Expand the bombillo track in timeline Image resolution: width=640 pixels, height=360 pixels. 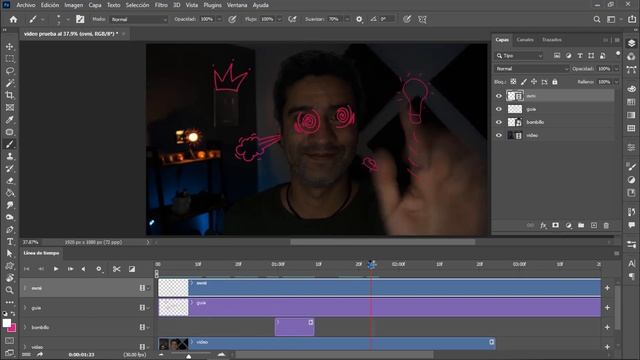[25, 327]
